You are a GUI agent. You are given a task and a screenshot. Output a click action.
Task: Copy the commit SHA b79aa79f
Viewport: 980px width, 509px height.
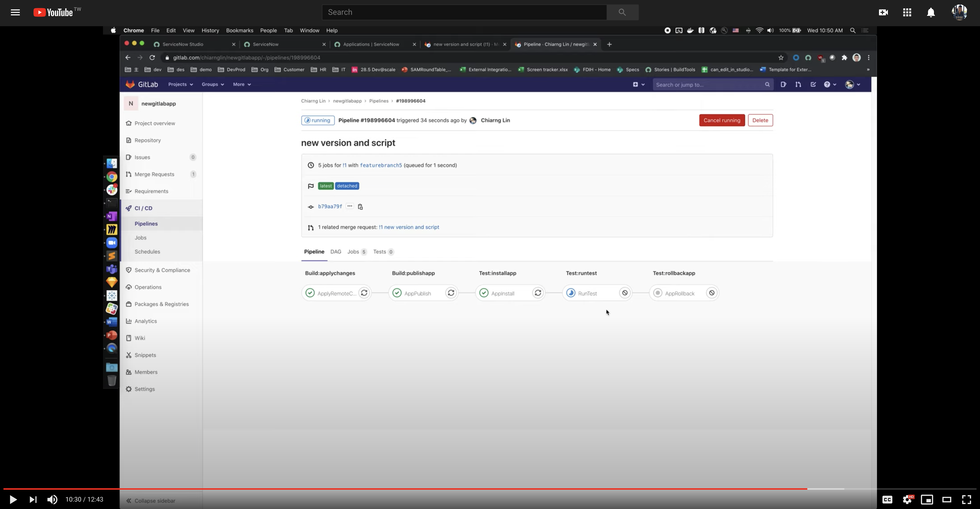(360, 207)
